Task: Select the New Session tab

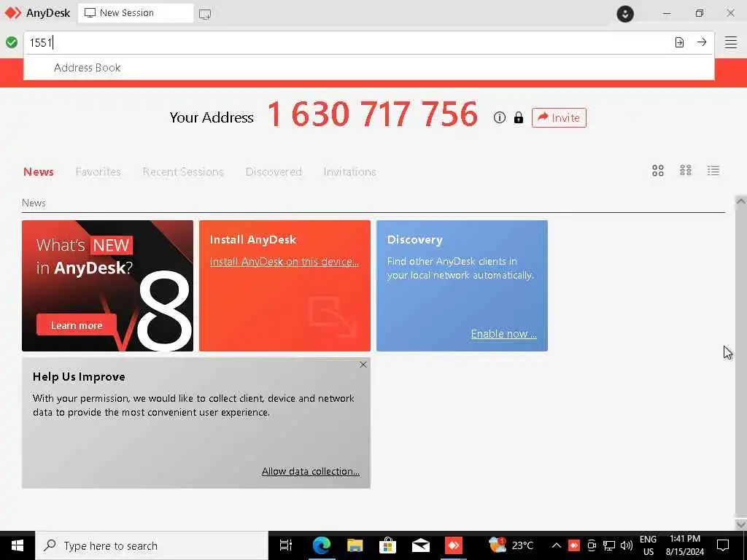Action: pyautogui.click(x=136, y=13)
